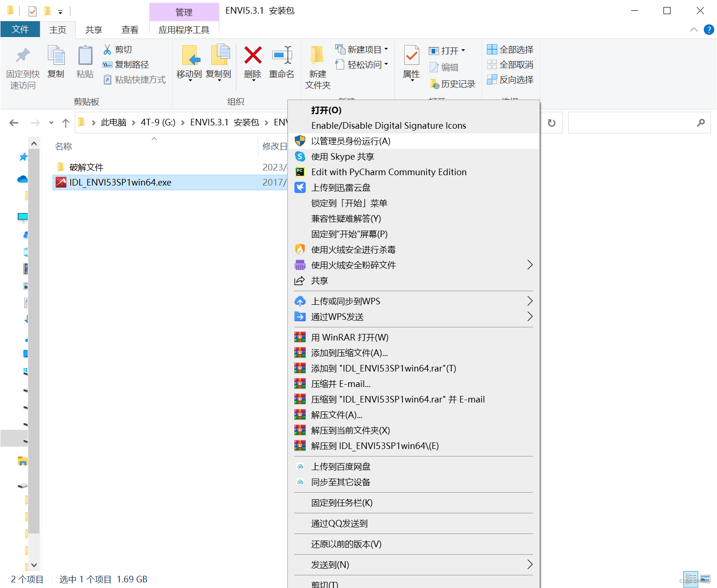Expand recent locations dropdown arrow
The image size is (717, 588).
[51, 123]
